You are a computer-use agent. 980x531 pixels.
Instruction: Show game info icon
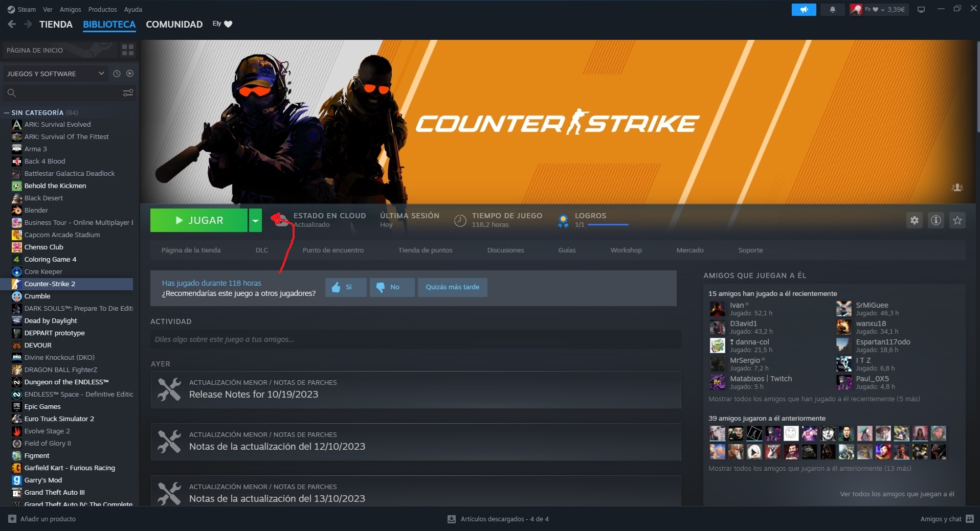point(936,220)
